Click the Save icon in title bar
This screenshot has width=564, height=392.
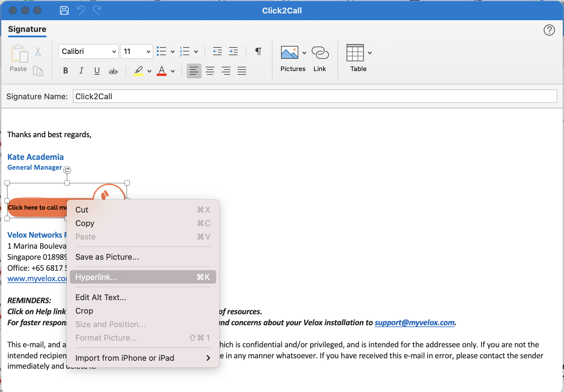[64, 10]
